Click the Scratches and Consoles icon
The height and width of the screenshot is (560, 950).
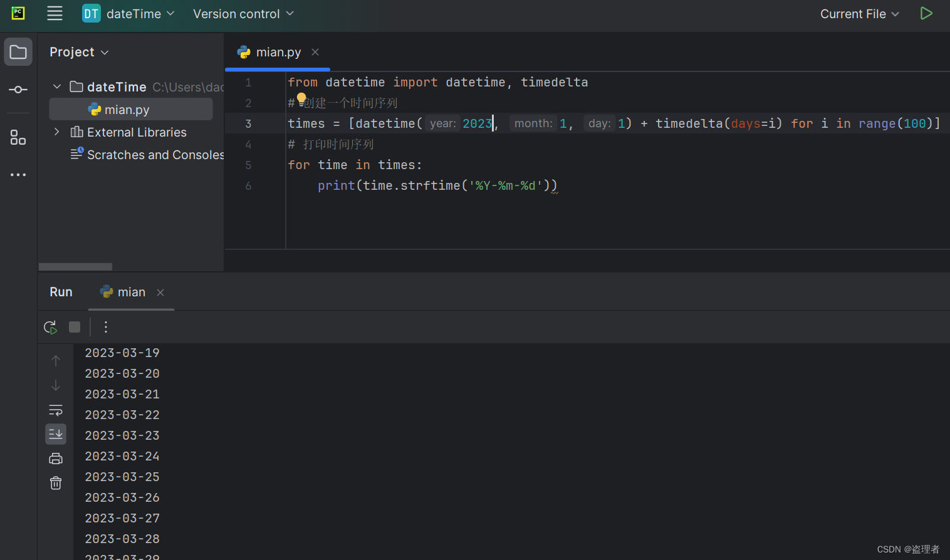click(x=77, y=153)
